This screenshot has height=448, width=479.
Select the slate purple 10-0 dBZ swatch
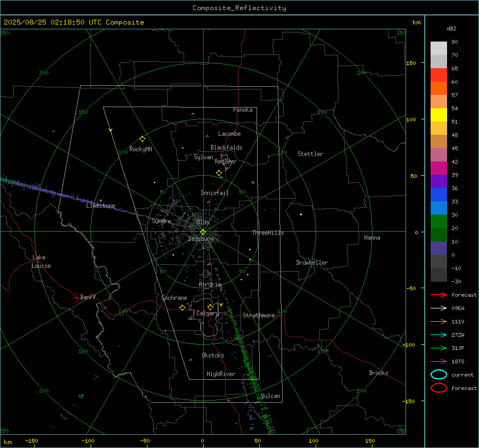coord(439,248)
